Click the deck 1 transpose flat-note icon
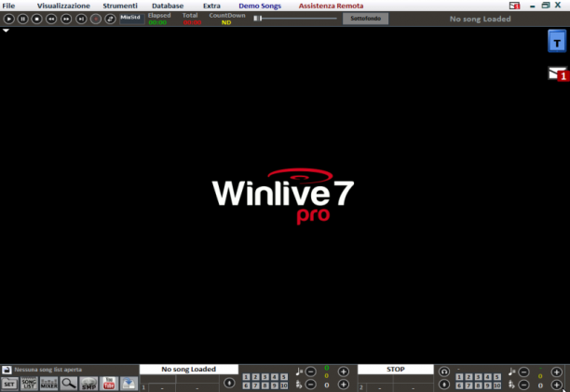Screen dimensions: 570x392 [x=299, y=384]
